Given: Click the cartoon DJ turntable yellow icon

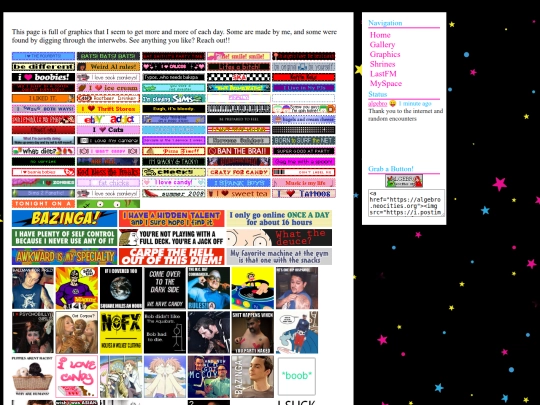Looking at the screenshot, I should click(253, 288).
